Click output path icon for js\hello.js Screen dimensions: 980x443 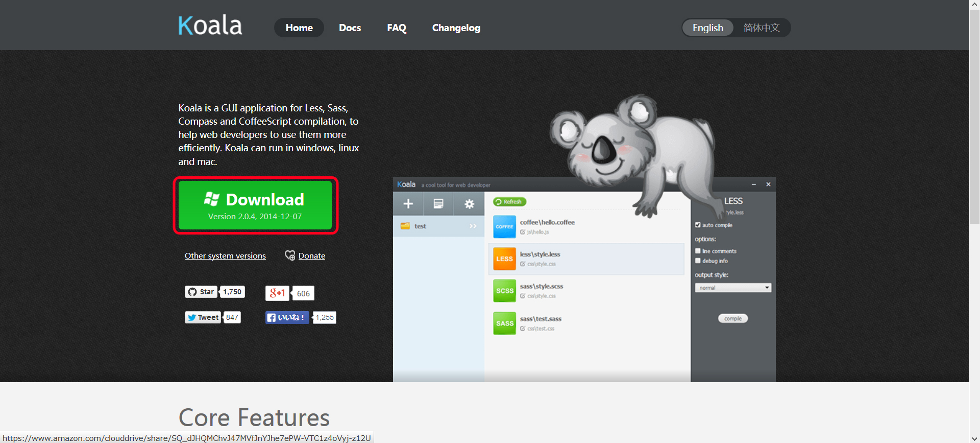(x=523, y=232)
